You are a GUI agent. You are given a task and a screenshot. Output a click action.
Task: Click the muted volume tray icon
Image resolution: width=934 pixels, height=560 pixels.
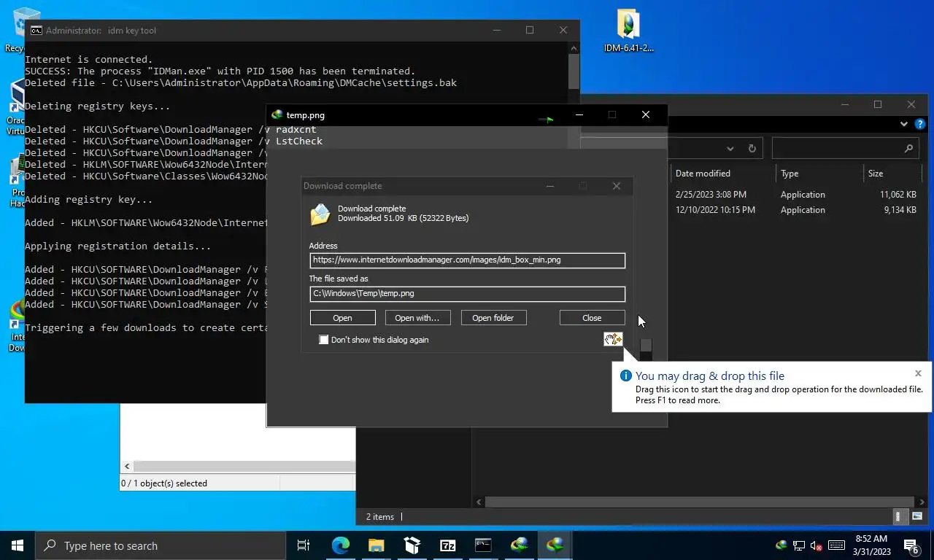817,545
